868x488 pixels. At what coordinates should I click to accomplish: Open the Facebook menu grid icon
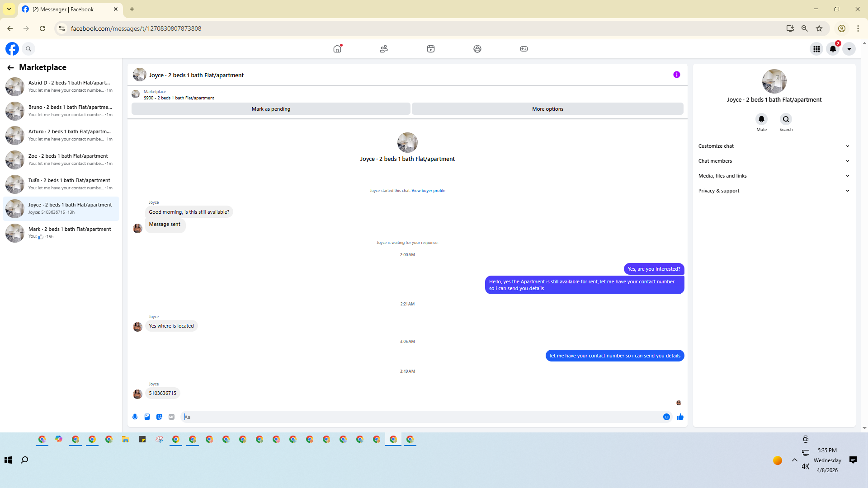pos(816,49)
